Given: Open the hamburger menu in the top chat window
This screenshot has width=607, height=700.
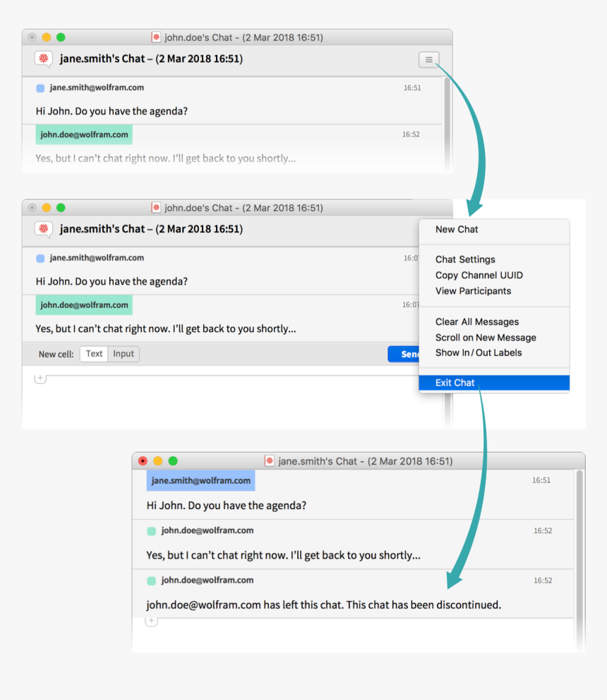Looking at the screenshot, I should point(428,60).
